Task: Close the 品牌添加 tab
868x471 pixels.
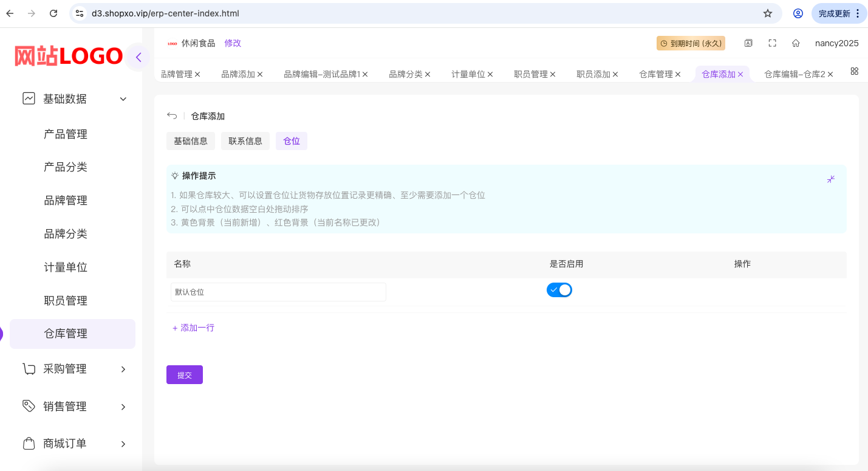Action: tap(260, 74)
